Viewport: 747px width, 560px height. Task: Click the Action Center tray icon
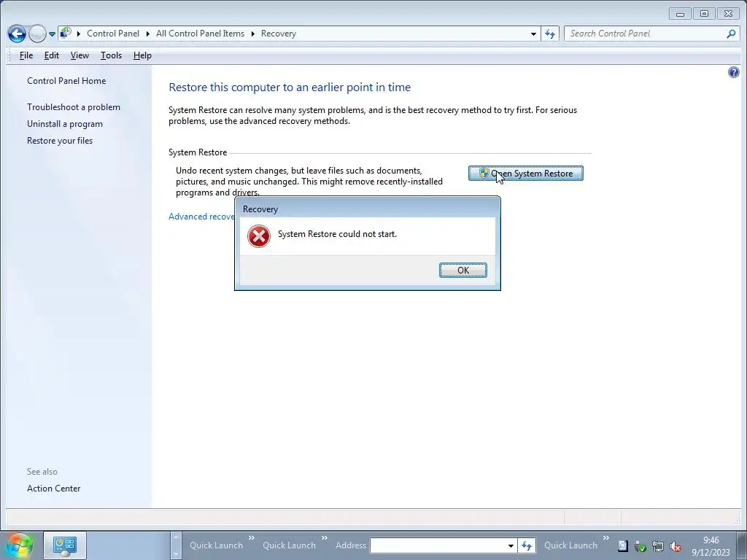pyautogui.click(x=623, y=546)
